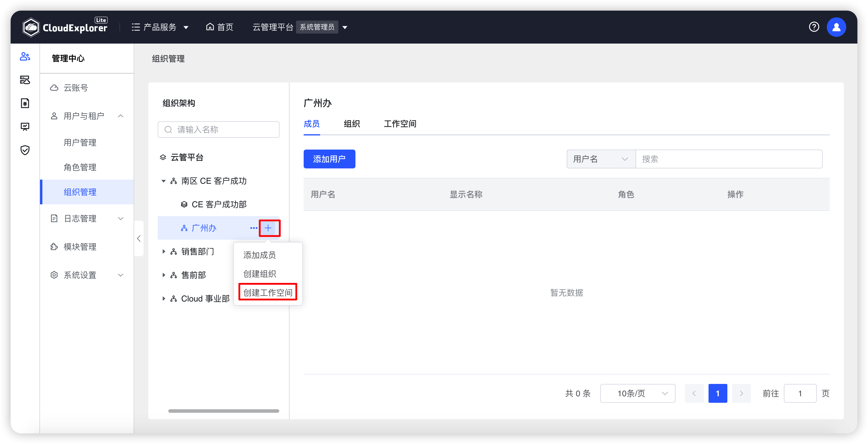
Task: Switch to the 组织 tab
Action: coord(352,124)
